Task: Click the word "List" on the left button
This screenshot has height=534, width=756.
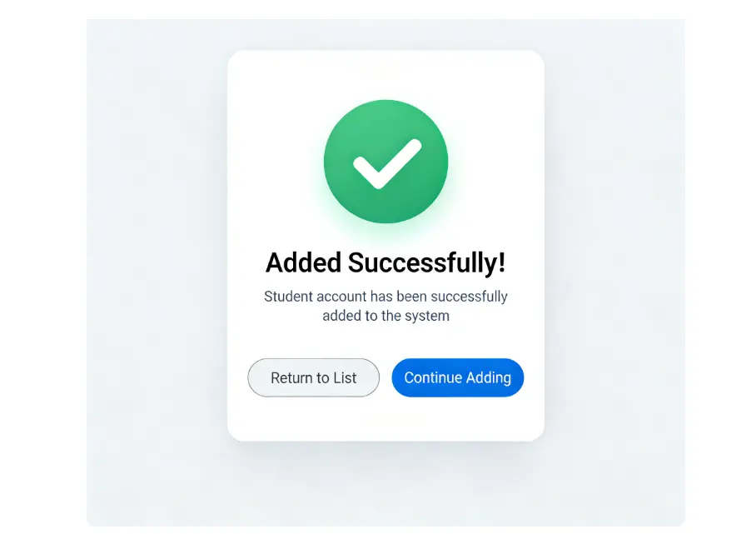Action: tap(345, 377)
